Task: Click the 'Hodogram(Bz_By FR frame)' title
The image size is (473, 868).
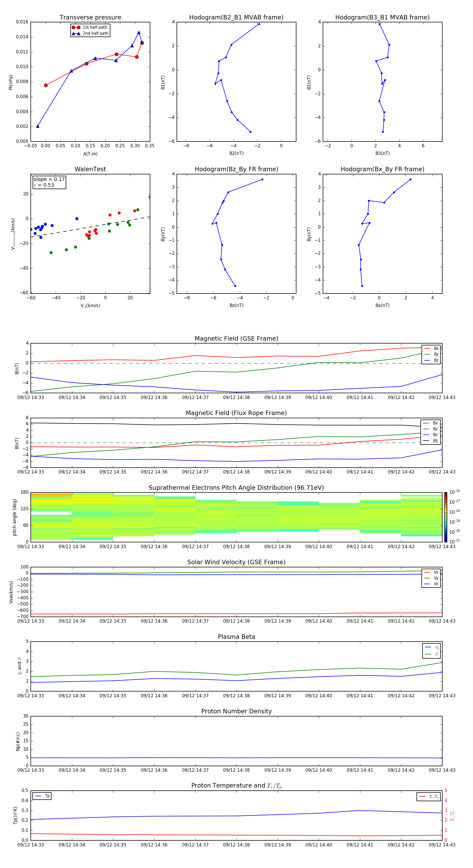Action: [x=236, y=169]
